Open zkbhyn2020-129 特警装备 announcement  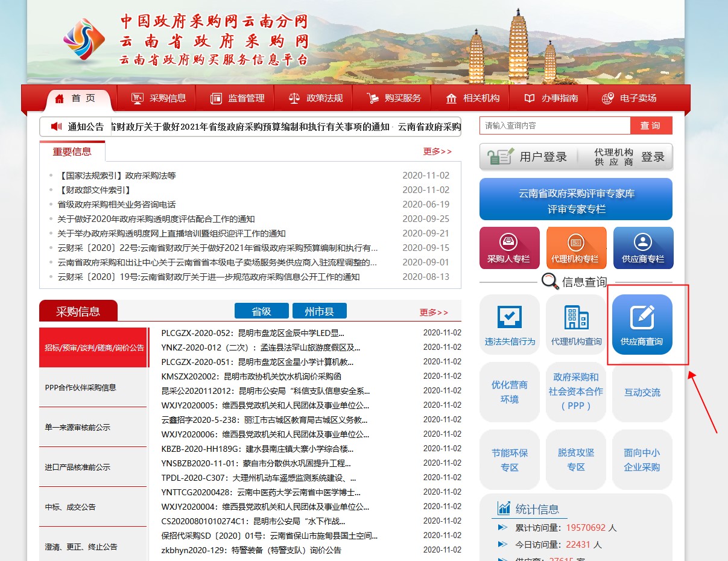coord(251,550)
